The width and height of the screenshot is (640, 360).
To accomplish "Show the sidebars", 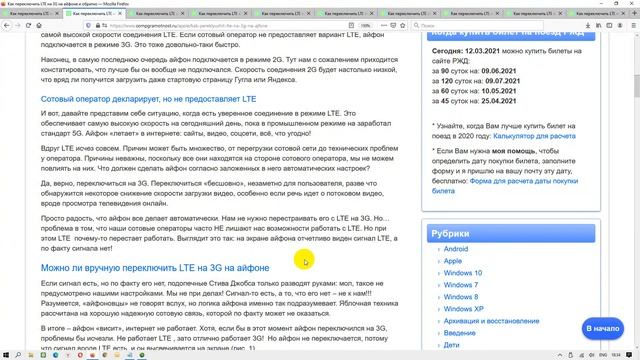I will [x=609, y=25].
